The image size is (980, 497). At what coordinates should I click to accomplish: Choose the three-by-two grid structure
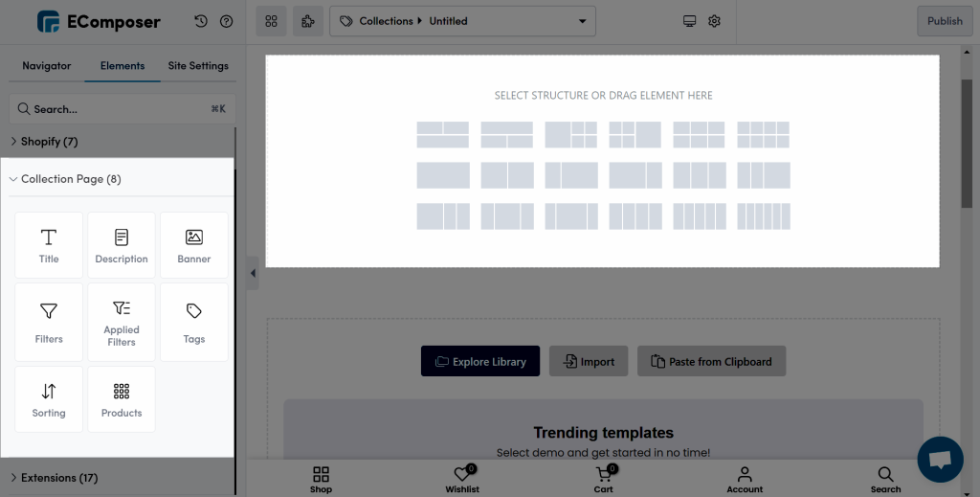pos(699,134)
